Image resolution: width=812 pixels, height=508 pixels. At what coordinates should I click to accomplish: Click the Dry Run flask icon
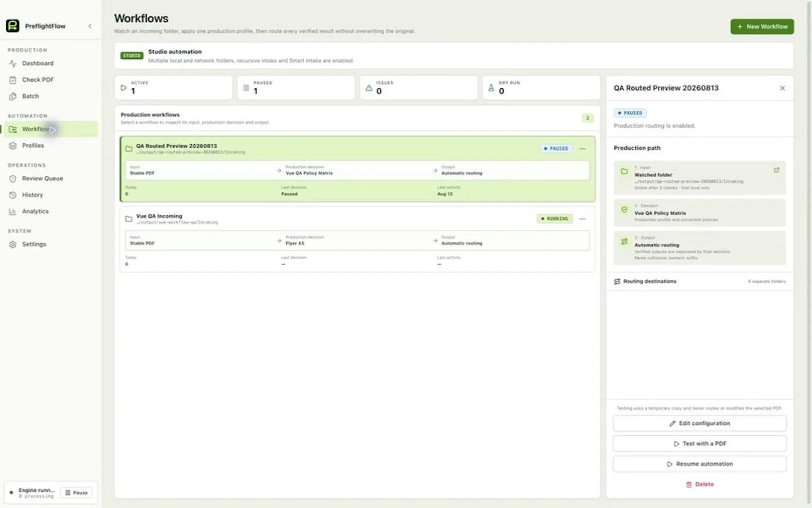click(x=491, y=88)
